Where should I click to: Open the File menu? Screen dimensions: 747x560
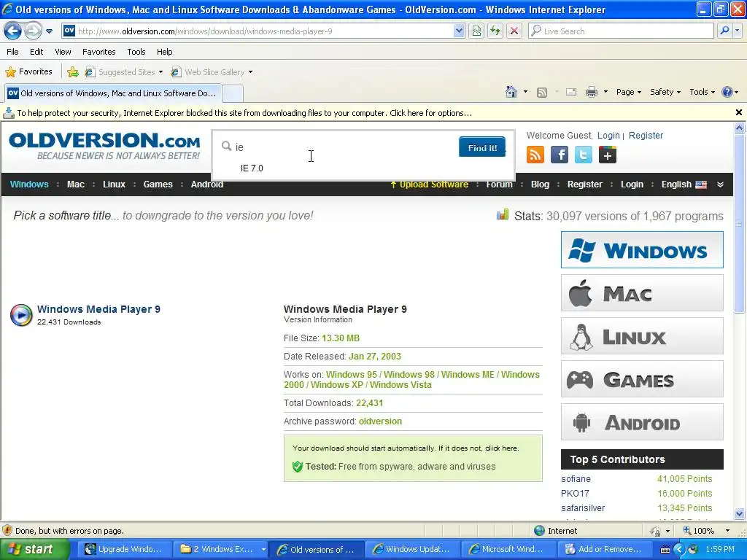[x=13, y=52]
